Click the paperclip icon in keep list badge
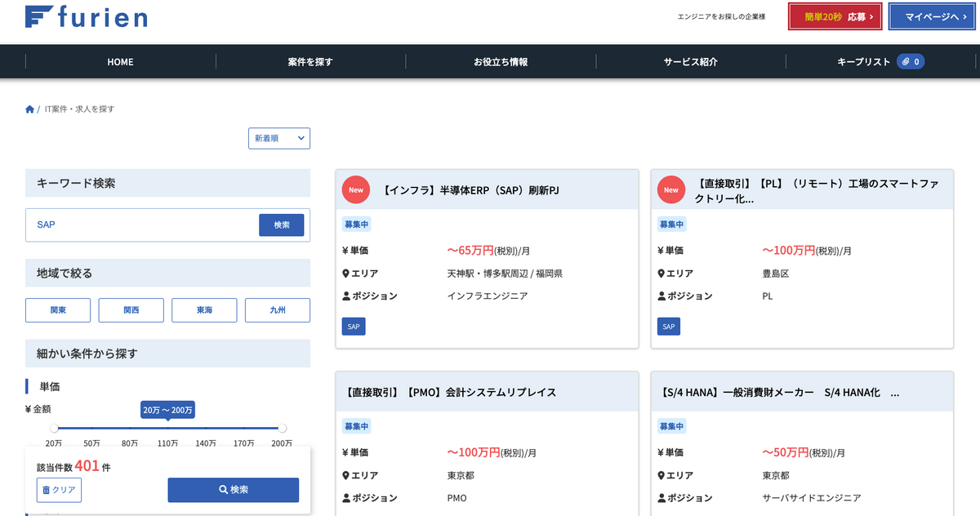The image size is (980, 516). click(x=906, y=61)
